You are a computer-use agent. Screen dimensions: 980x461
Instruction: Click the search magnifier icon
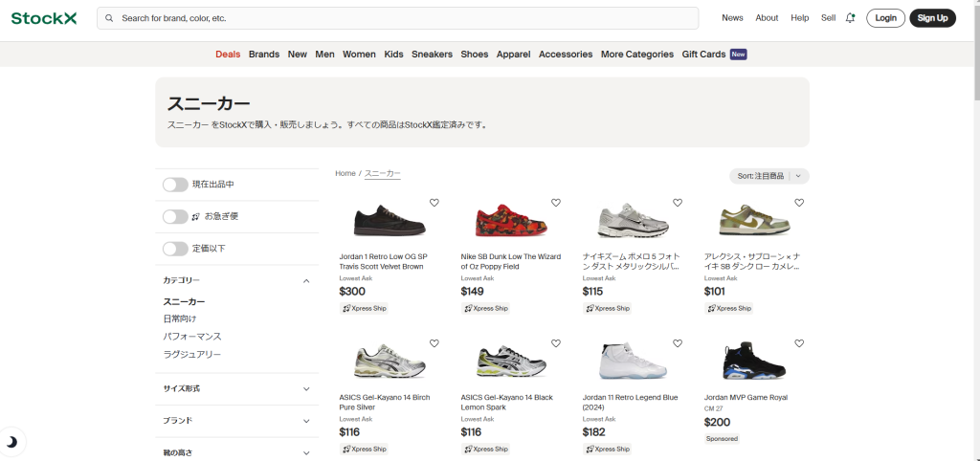(x=109, y=18)
